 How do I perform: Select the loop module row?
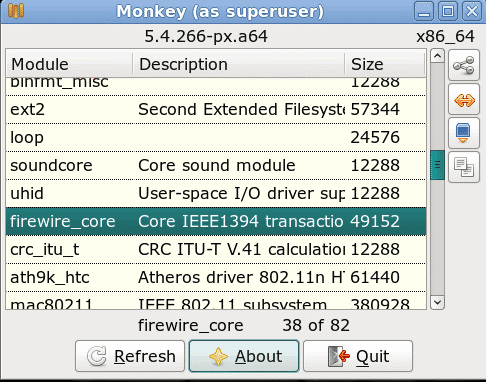[216, 137]
